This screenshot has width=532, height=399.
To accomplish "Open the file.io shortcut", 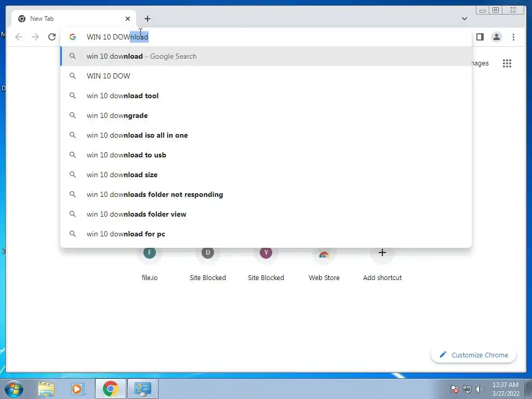I will [x=150, y=264].
